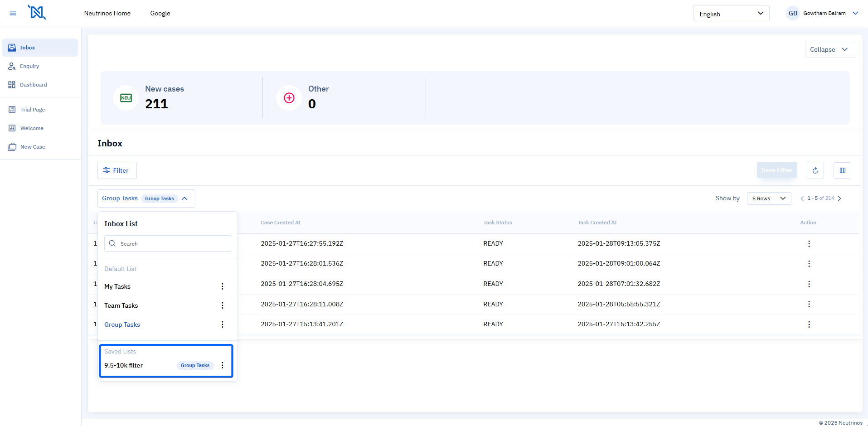Open the English language dropdown
Viewport: 868px width, 426px height.
point(731,14)
